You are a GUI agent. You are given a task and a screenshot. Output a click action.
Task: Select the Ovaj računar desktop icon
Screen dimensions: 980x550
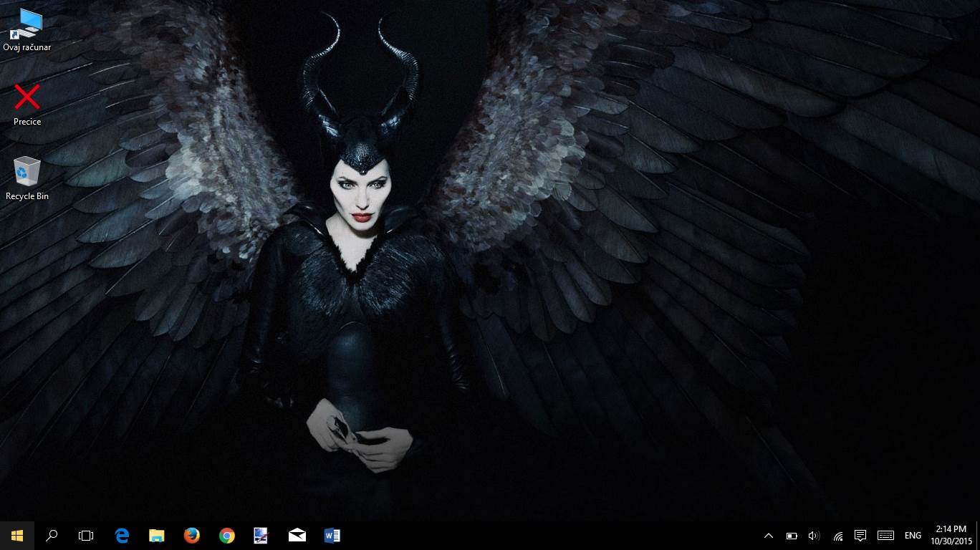tap(27, 30)
